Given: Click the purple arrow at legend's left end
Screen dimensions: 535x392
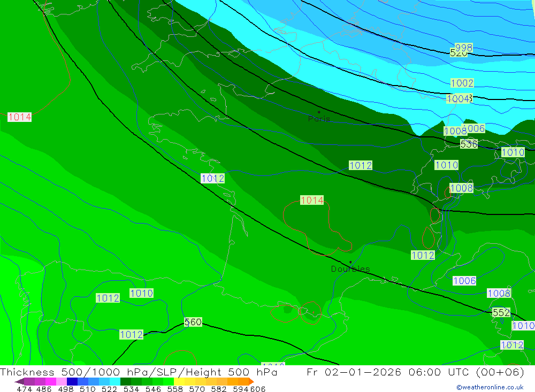Looking at the screenshot, I should [x=19, y=381].
